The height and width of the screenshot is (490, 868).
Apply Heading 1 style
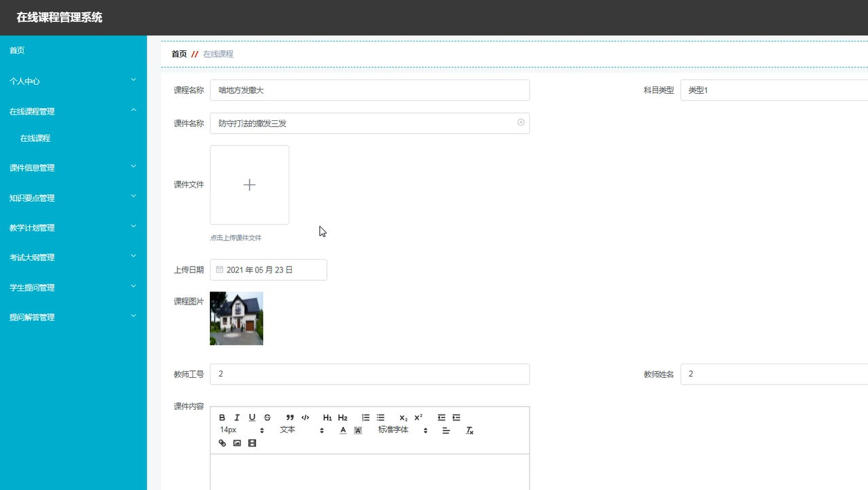[327, 417]
